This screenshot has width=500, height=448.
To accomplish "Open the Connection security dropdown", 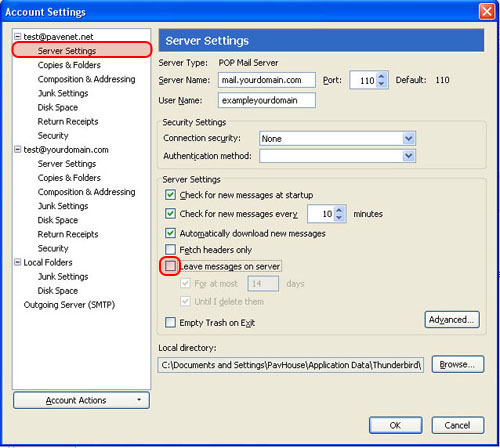I will coord(408,138).
